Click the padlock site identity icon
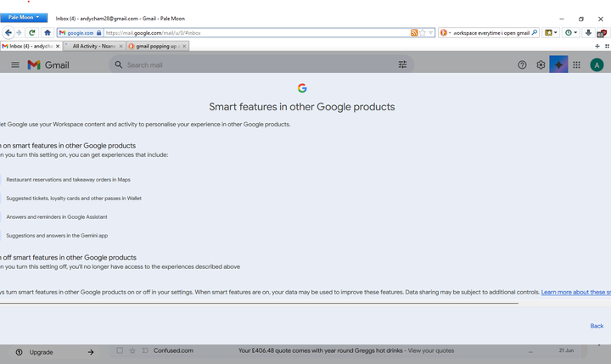611x364 pixels. click(x=99, y=33)
